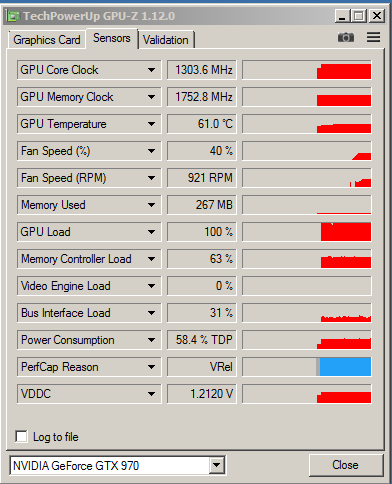Click the GPU-Z app icon in title bar
This screenshot has height=484, width=392.
pyautogui.click(x=13, y=16)
